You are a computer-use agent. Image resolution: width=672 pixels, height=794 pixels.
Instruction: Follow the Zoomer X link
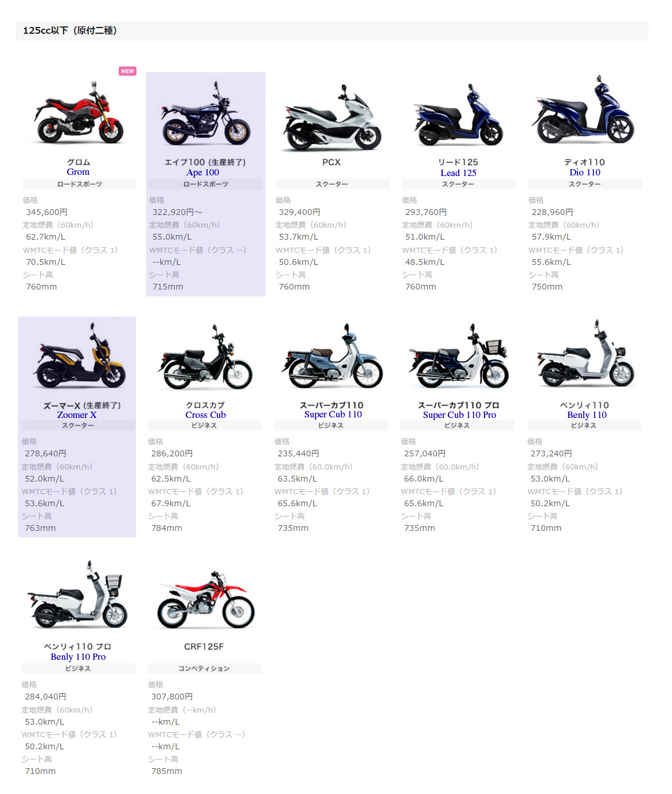click(x=77, y=415)
